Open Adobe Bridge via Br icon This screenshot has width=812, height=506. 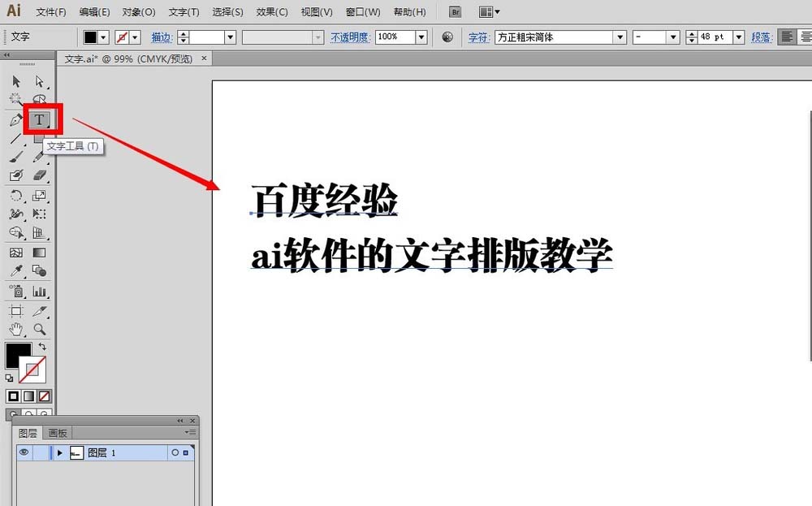456,12
